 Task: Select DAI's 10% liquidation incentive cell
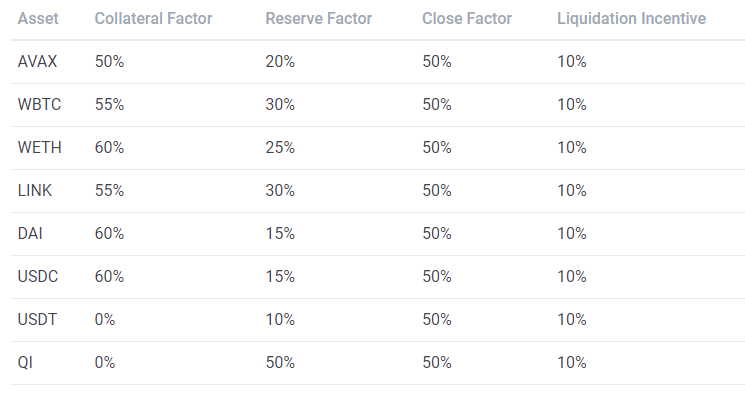(x=572, y=233)
